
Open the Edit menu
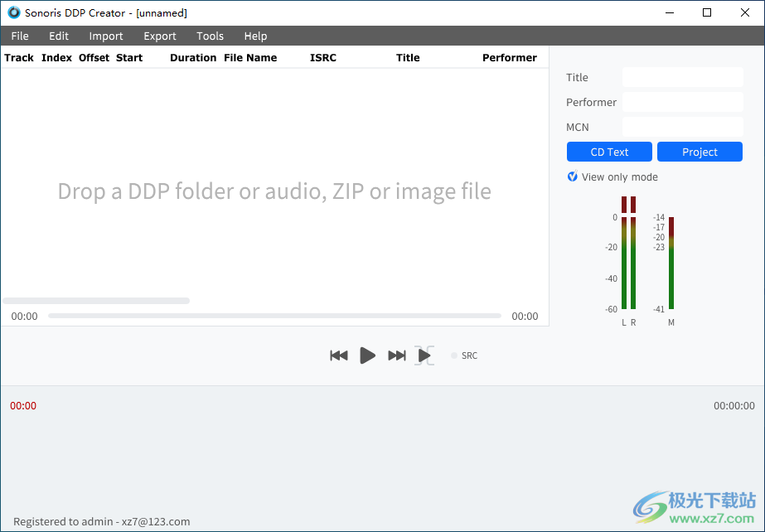(58, 36)
